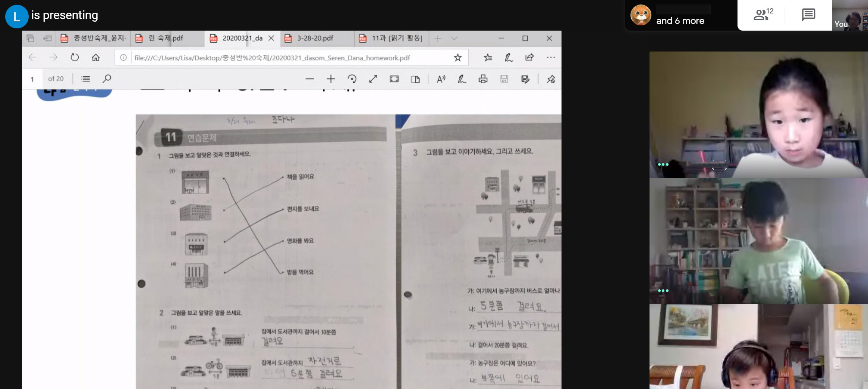The width and height of the screenshot is (868, 389).
Task: Click the 'and 6 more' participants label
Action: (x=680, y=21)
